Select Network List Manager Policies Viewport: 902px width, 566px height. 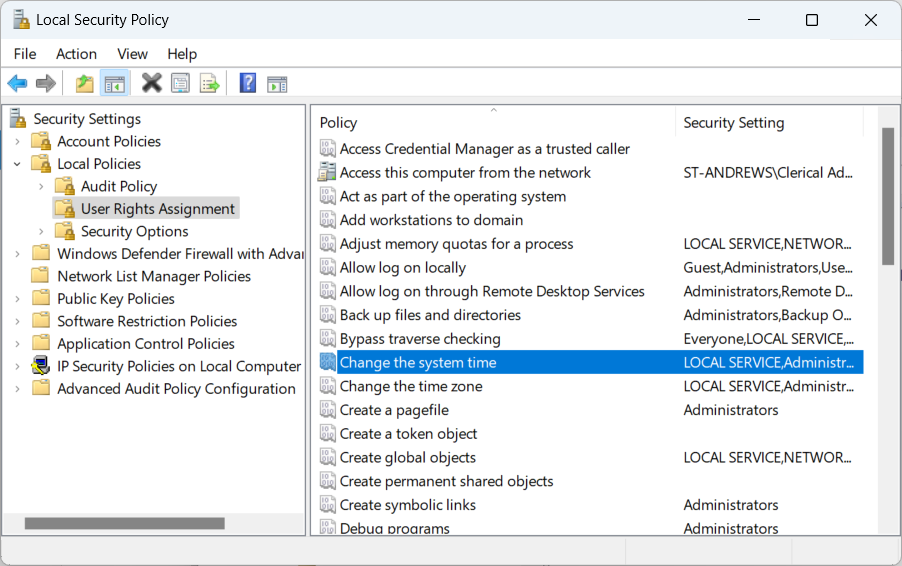[x=153, y=276]
